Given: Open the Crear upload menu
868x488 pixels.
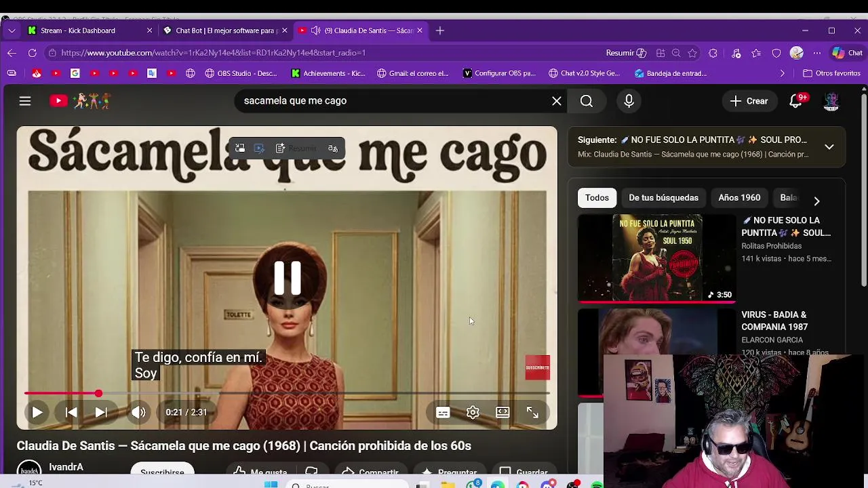Looking at the screenshot, I should pyautogui.click(x=749, y=101).
